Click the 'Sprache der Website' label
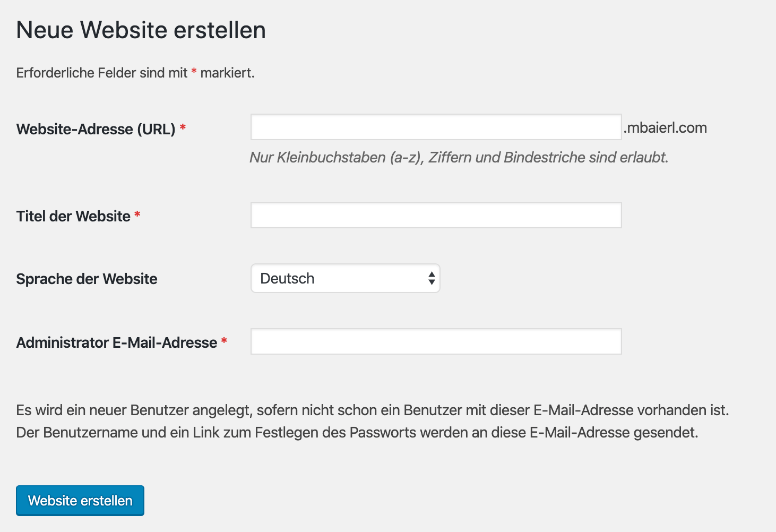 (x=87, y=279)
